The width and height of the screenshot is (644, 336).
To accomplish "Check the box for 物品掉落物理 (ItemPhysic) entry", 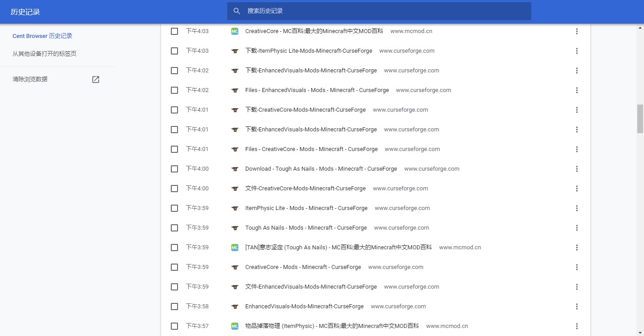I will 174,326.
